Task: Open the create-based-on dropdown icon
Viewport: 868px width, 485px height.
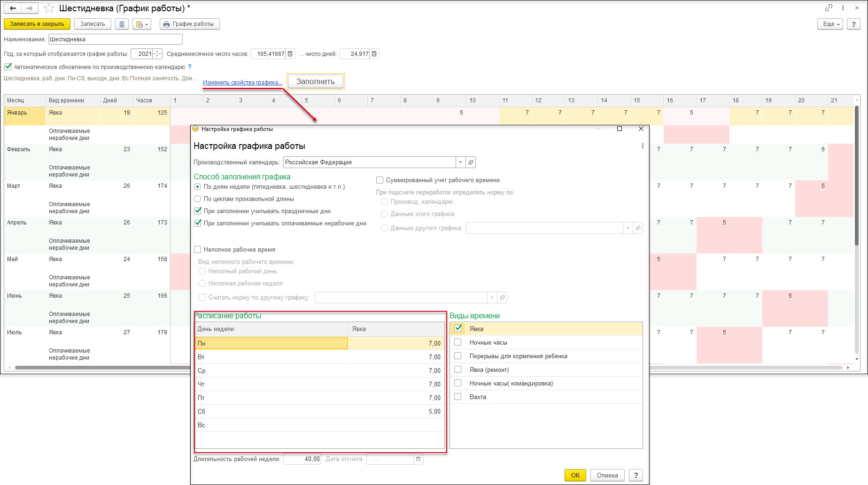Action: 142,24
